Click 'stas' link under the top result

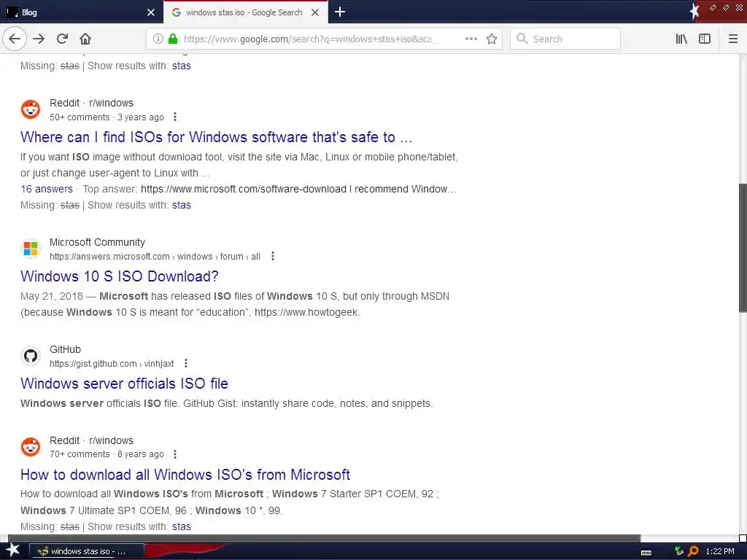(182, 66)
